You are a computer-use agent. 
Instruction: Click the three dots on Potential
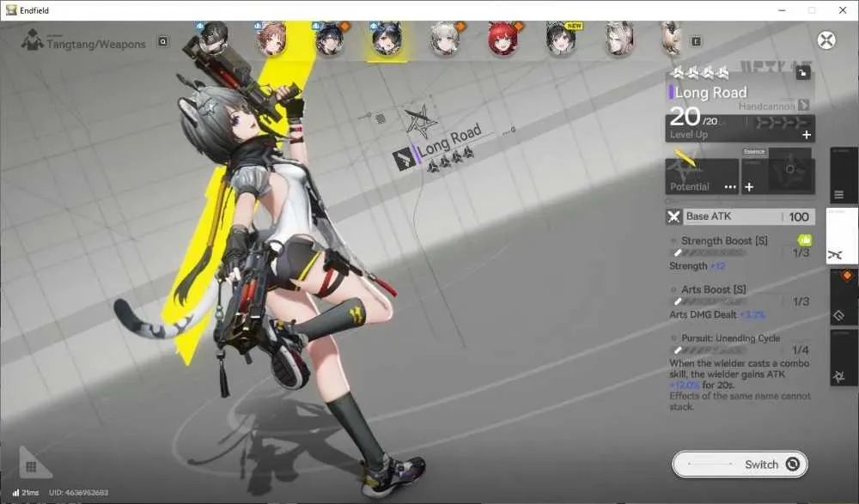[729, 187]
